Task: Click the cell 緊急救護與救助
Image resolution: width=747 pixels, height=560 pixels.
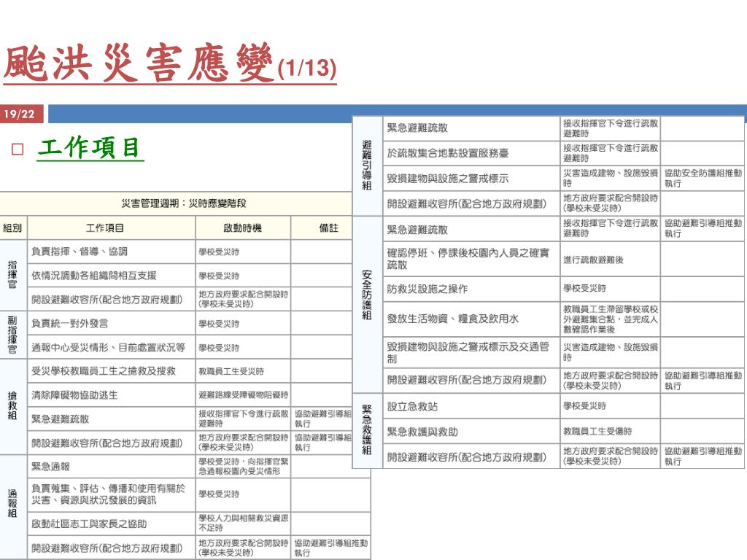Action: pyautogui.click(x=471, y=432)
